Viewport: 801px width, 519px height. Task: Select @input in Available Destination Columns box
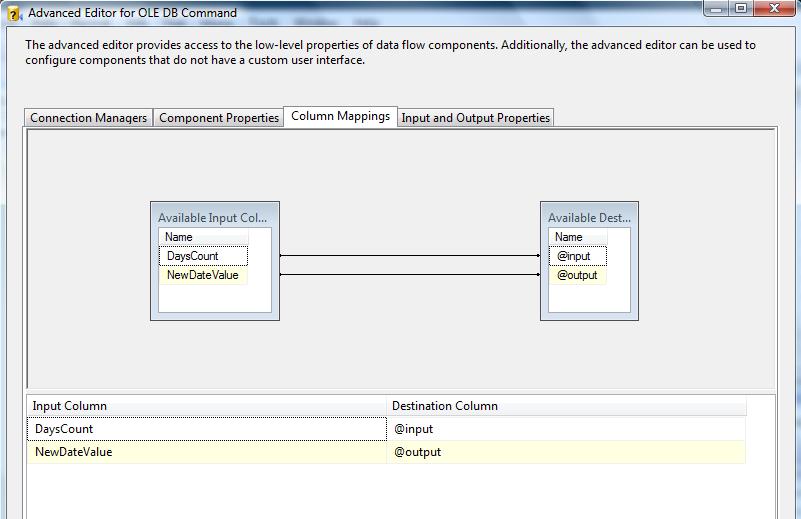pos(577,256)
